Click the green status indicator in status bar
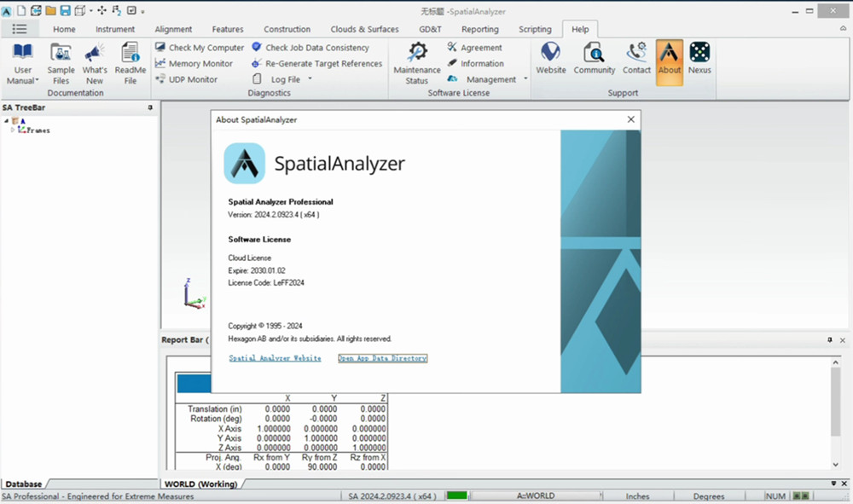This screenshot has height=504, width=853. (457, 495)
